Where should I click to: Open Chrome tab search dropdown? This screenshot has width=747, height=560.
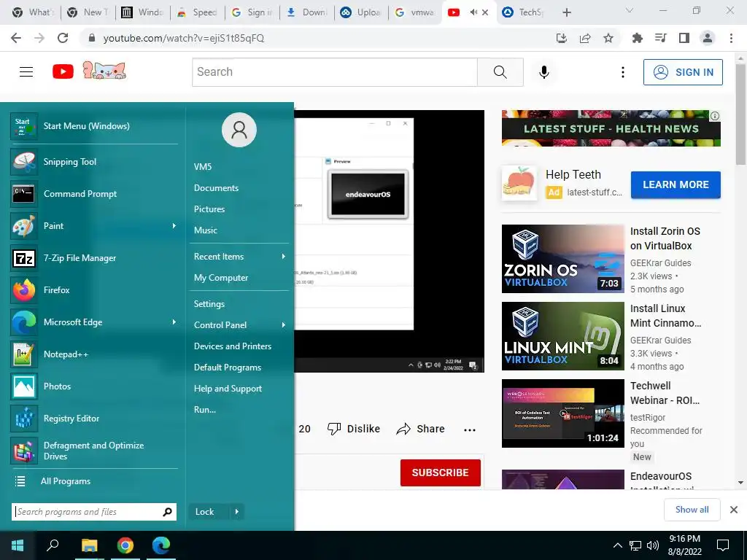630,10
